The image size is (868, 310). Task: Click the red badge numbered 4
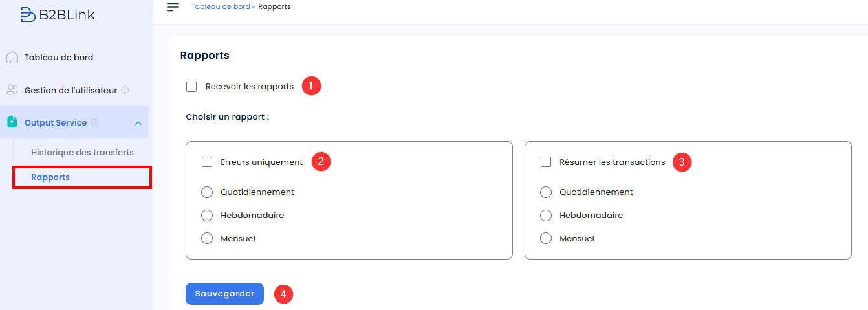tap(283, 294)
